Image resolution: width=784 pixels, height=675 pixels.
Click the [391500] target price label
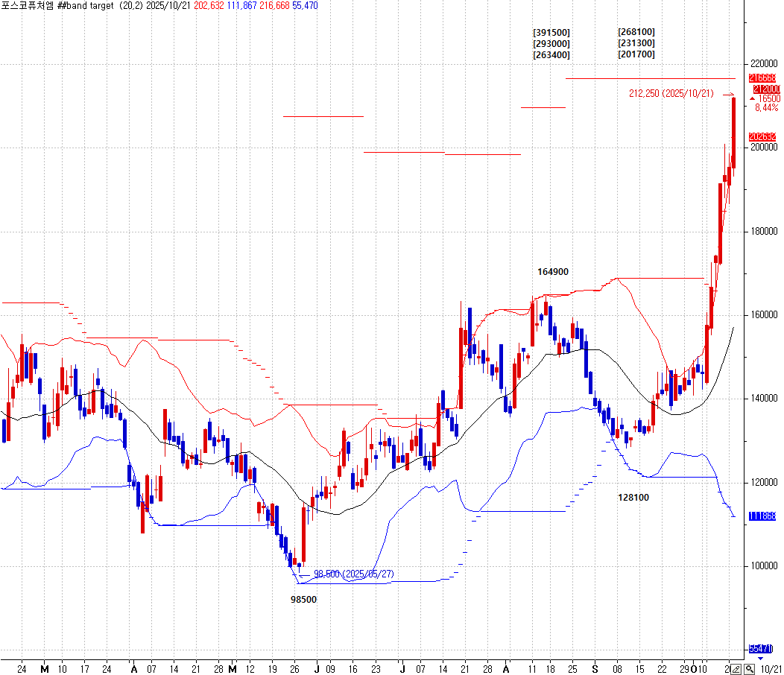(551, 32)
